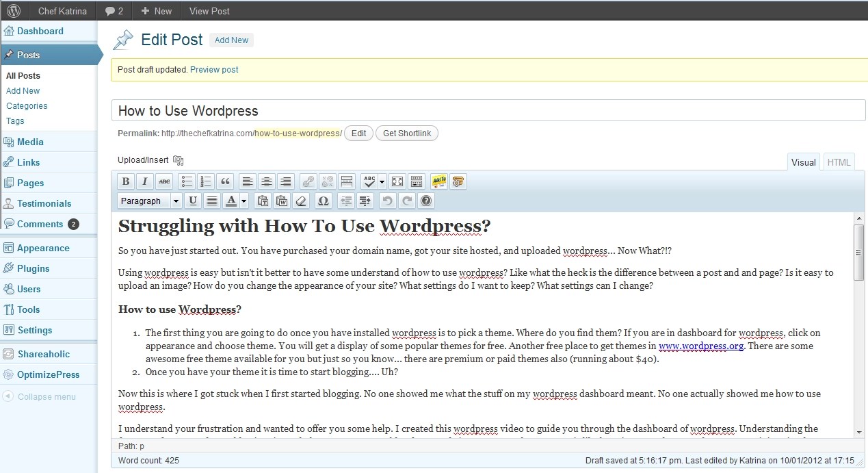Open the Links menu
This screenshot has height=473, width=868.
click(x=29, y=162)
